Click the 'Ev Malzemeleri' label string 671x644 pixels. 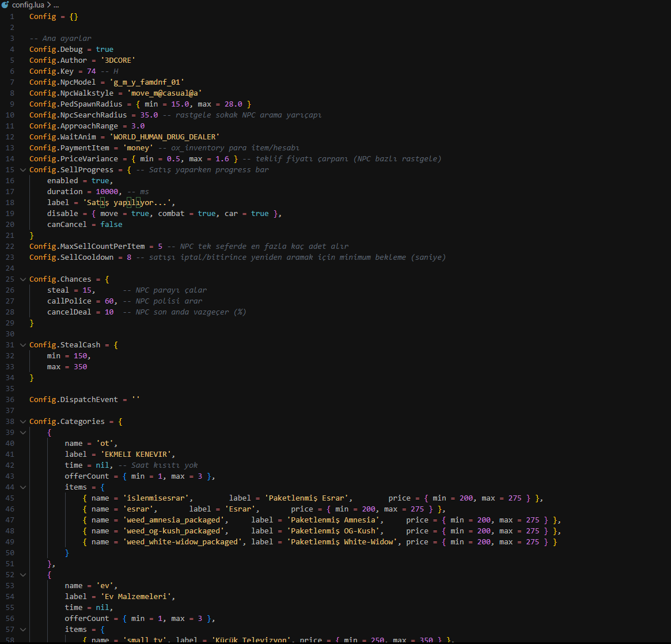tap(136, 597)
